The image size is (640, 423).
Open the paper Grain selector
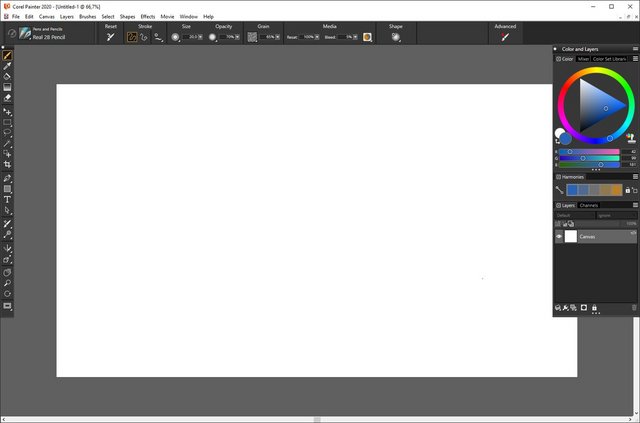(x=253, y=37)
